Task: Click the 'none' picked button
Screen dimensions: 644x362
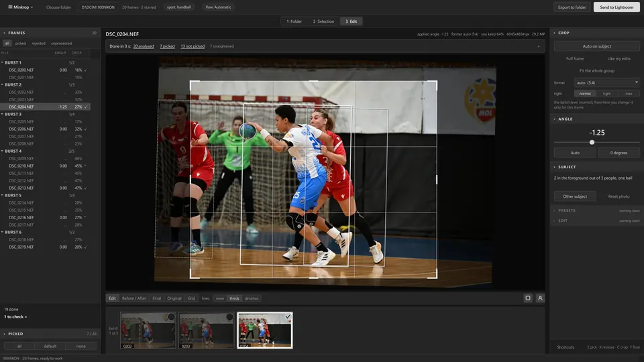Action: [x=81, y=347]
